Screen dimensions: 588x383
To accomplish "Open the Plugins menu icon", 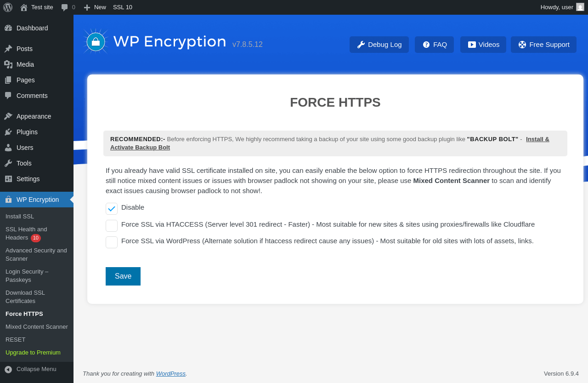I will click(x=8, y=132).
